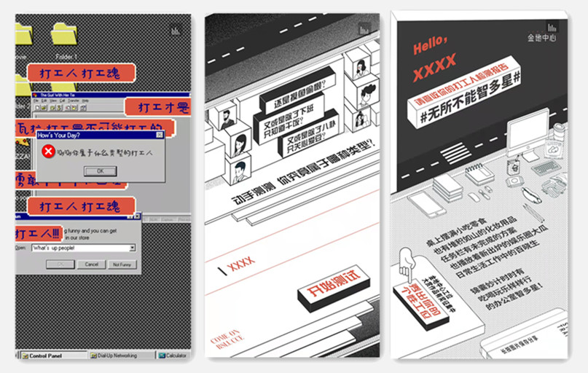Viewport: 588px width, 373px height.
Task: Open the Transfer menu of the retro window
Action: point(73,101)
